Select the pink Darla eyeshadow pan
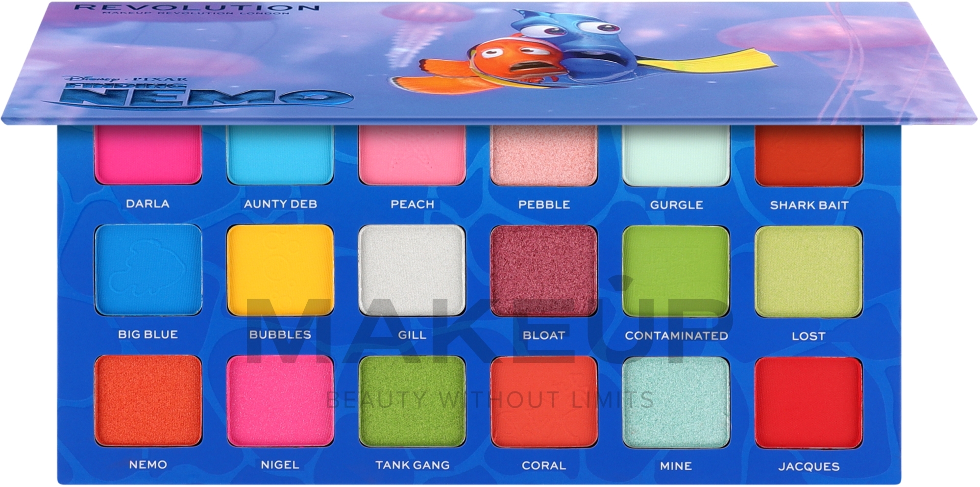The height and width of the screenshot is (487, 980). click(x=147, y=154)
